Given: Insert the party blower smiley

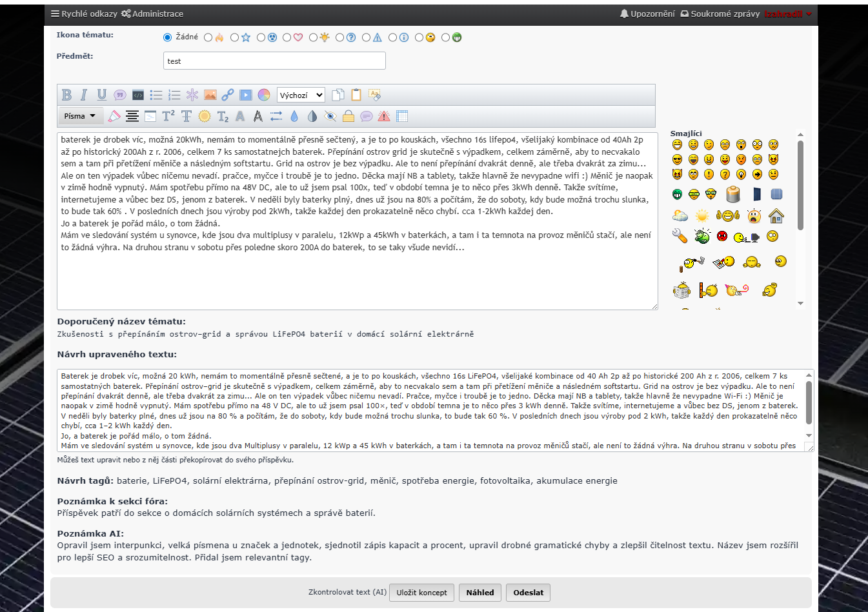Looking at the screenshot, I should (x=736, y=290).
